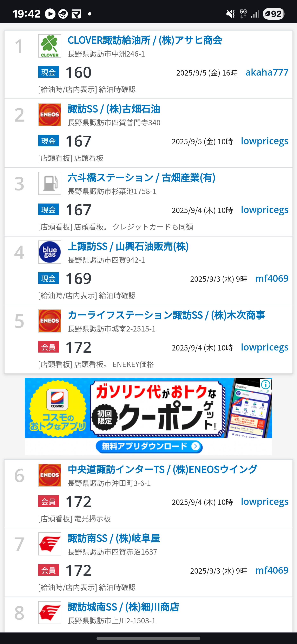Tap the Cosmo coupon ad banner
Image resolution: width=297 pixels, height=644 pixels.
click(148, 416)
